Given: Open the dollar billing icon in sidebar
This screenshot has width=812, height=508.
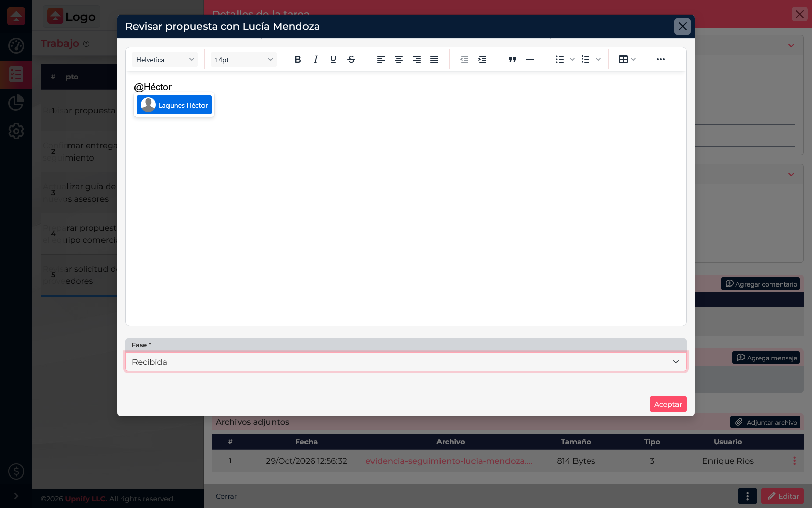Looking at the screenshot, I should (x=16, y=471).
